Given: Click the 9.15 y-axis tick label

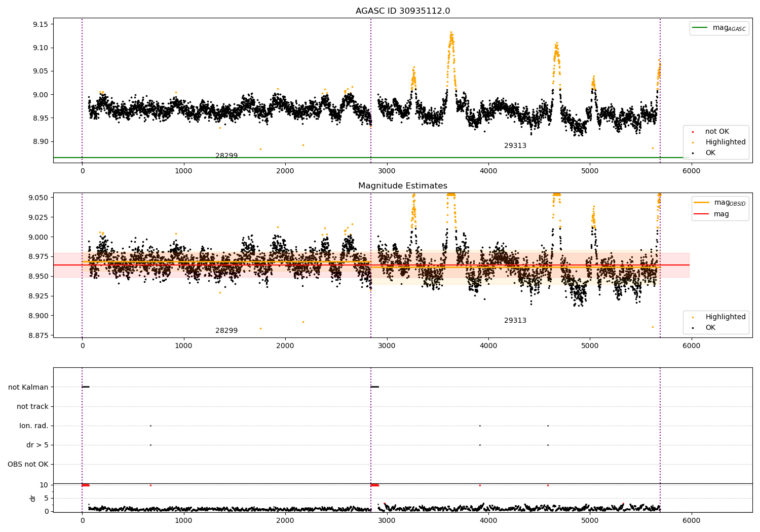Looking at the screenshot, I should [x=40, y=24].
